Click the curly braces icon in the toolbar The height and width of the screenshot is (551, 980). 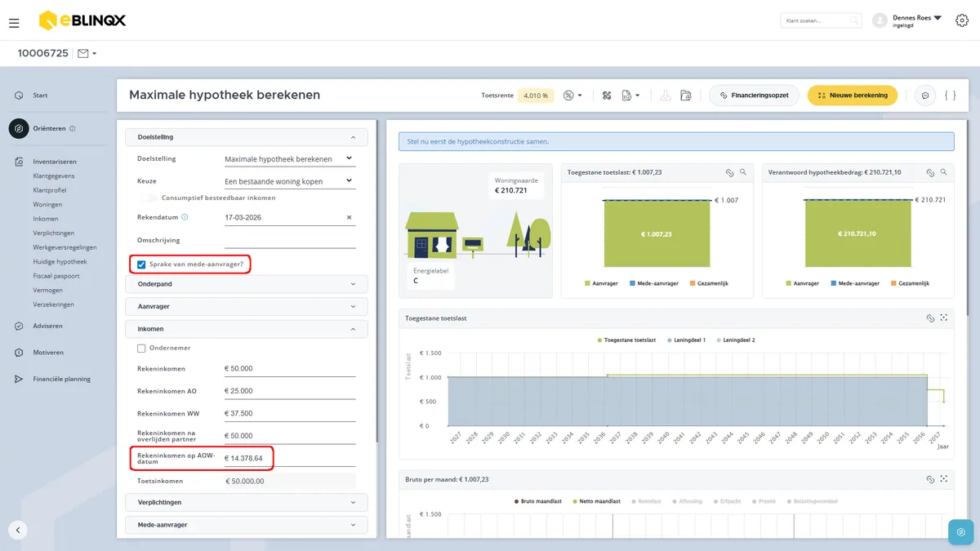point(950,96)
